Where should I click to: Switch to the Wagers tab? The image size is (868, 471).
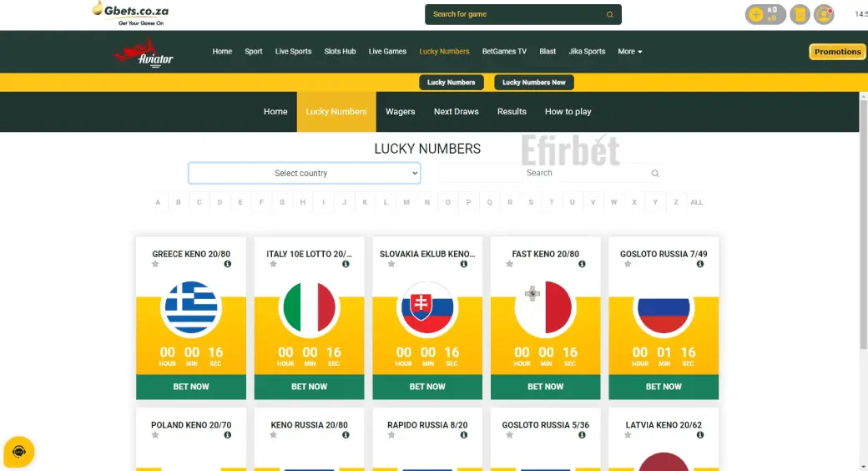pos(401,111)
